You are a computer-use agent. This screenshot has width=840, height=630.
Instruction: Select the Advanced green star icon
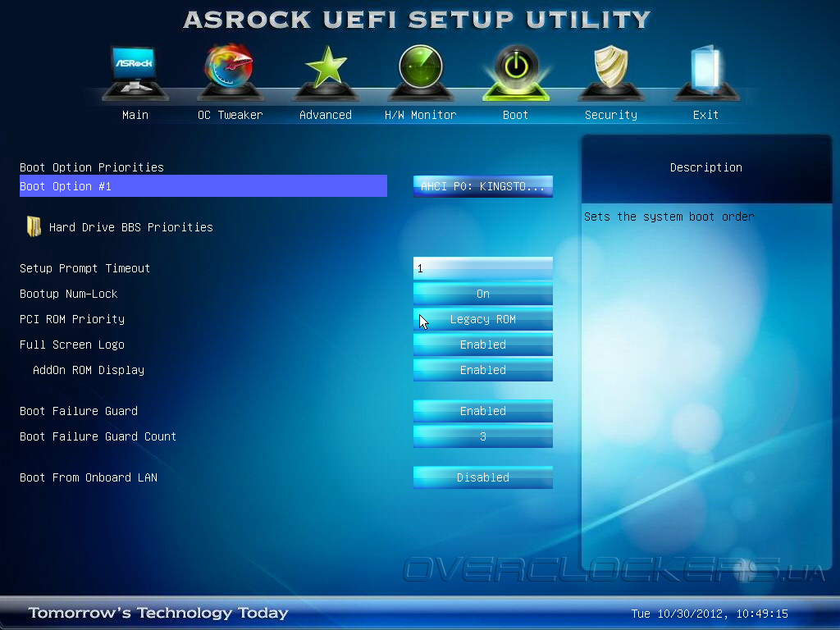pos(326,72)
